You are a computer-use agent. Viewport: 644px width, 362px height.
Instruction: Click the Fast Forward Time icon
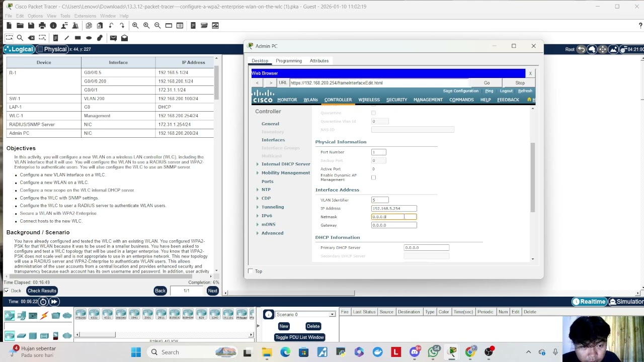pos(54,302)
